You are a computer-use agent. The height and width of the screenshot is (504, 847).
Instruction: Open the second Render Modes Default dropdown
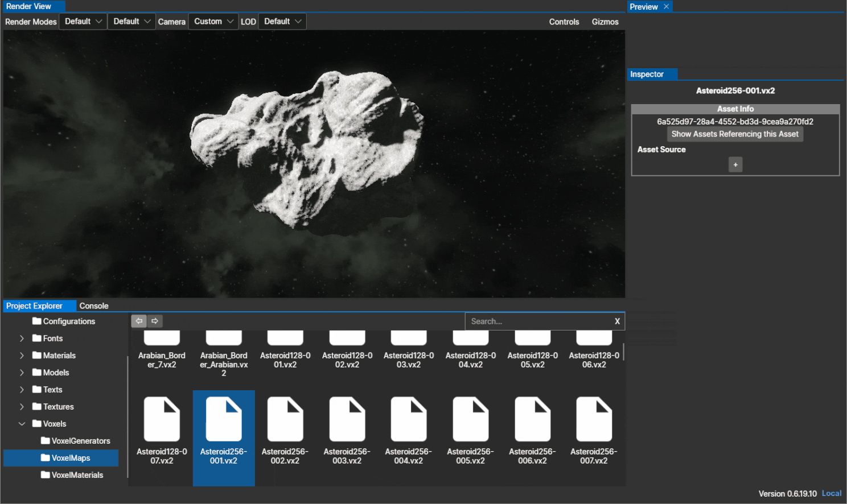(131, 21)
